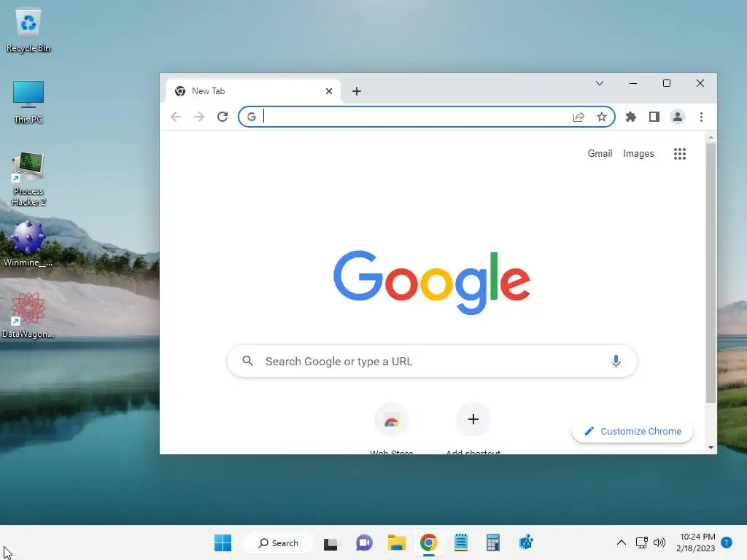Click Customize Chrome button
747x560 pixels.
pos(632,431)
